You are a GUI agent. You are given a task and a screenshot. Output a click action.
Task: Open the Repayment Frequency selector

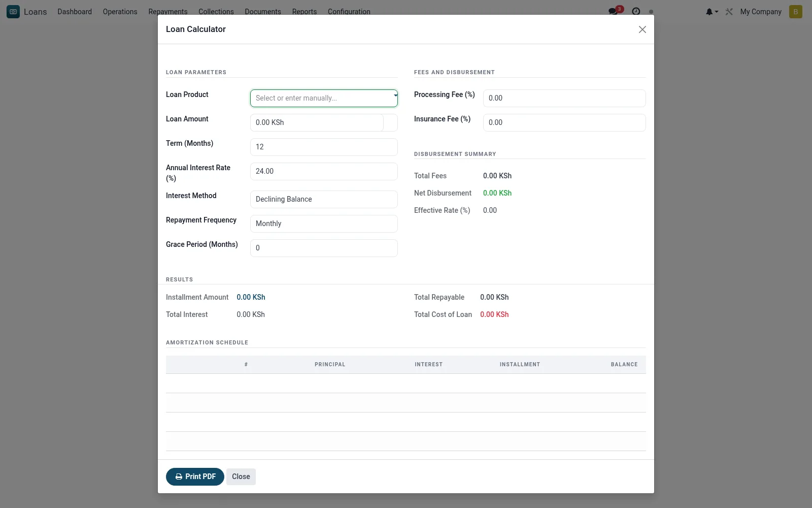pos(324,224)
